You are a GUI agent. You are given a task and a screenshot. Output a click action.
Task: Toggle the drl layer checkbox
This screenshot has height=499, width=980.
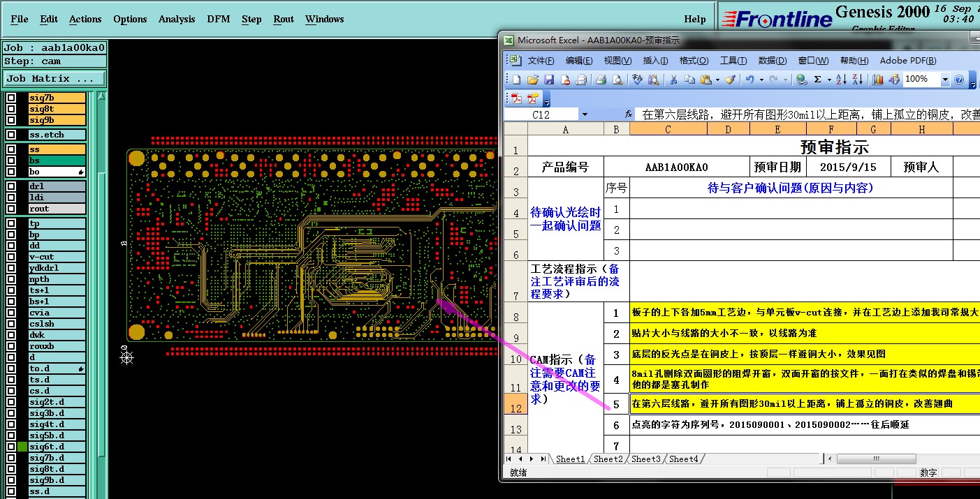(x=11, y=186)
